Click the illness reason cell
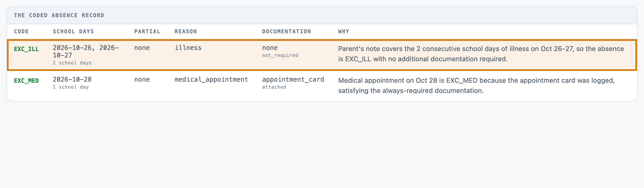 (x=188, y=48)
